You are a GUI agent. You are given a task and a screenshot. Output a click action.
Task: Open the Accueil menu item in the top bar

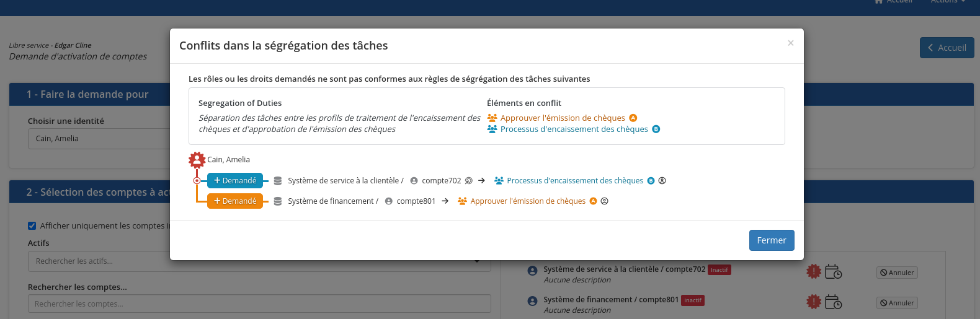click(894, 2)
